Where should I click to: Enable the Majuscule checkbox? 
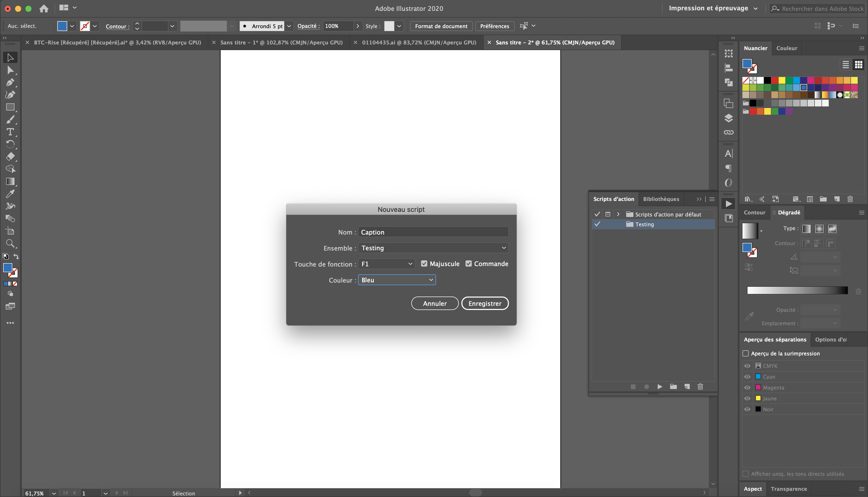click(424, 263)
